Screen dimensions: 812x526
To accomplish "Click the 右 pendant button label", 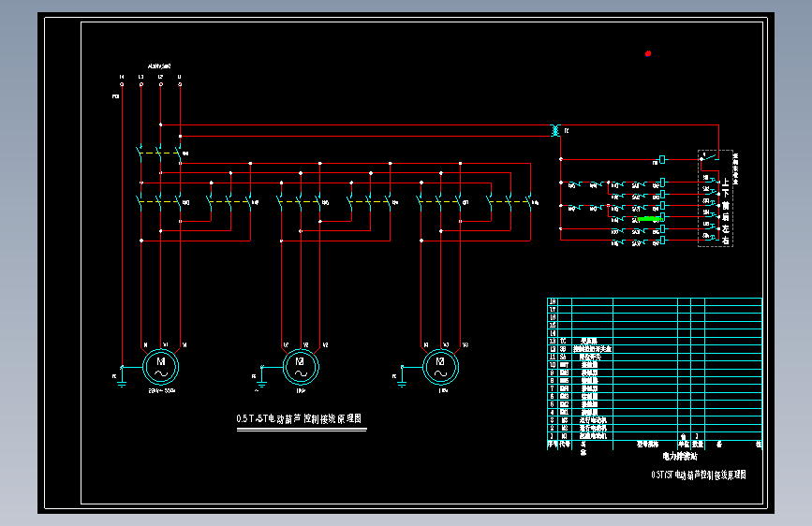I will click(x=726, y=241).
